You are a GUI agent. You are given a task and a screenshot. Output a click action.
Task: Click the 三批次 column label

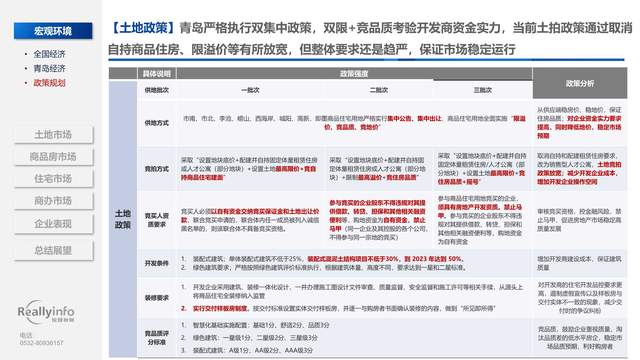coord(482,90)
